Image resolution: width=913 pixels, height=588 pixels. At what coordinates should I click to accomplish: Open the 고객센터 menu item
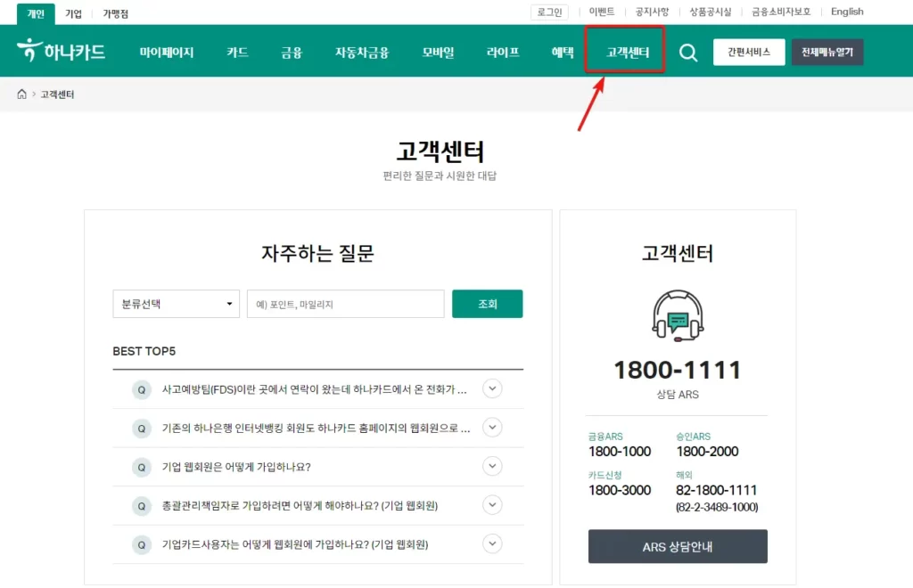pyautogui.click(x=627, y=53)
